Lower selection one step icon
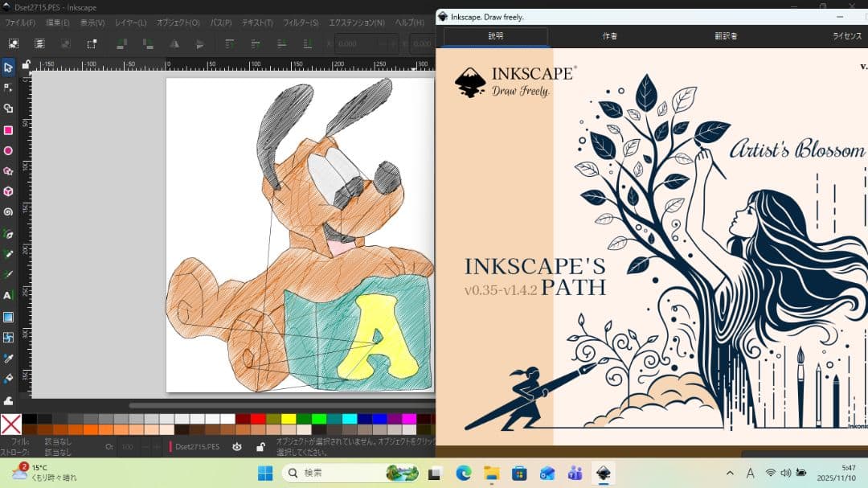Viewport: 868px width, 488px height. [281, 43]
